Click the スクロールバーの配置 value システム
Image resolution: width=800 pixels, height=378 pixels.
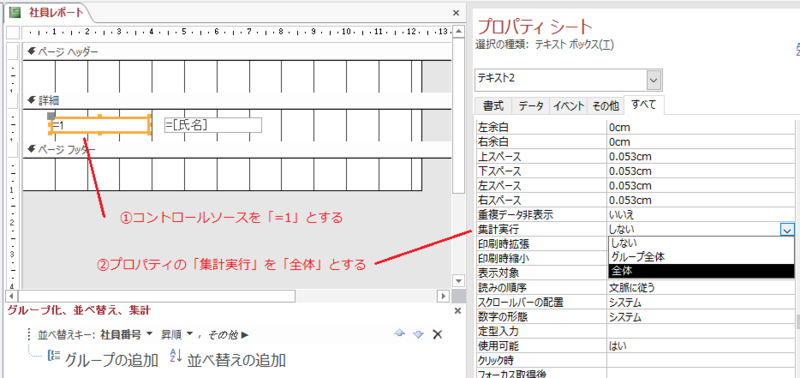[702, 303]
